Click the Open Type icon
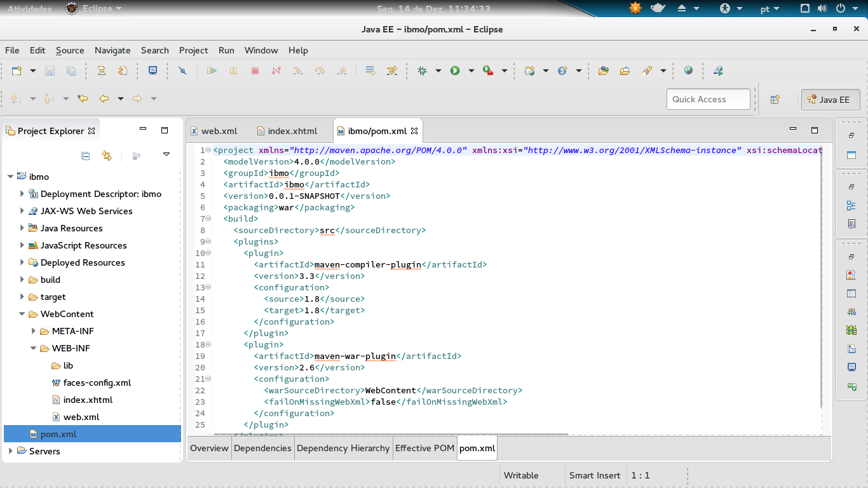The width and height of the screenshot is (868, 488). pos(604,71)
